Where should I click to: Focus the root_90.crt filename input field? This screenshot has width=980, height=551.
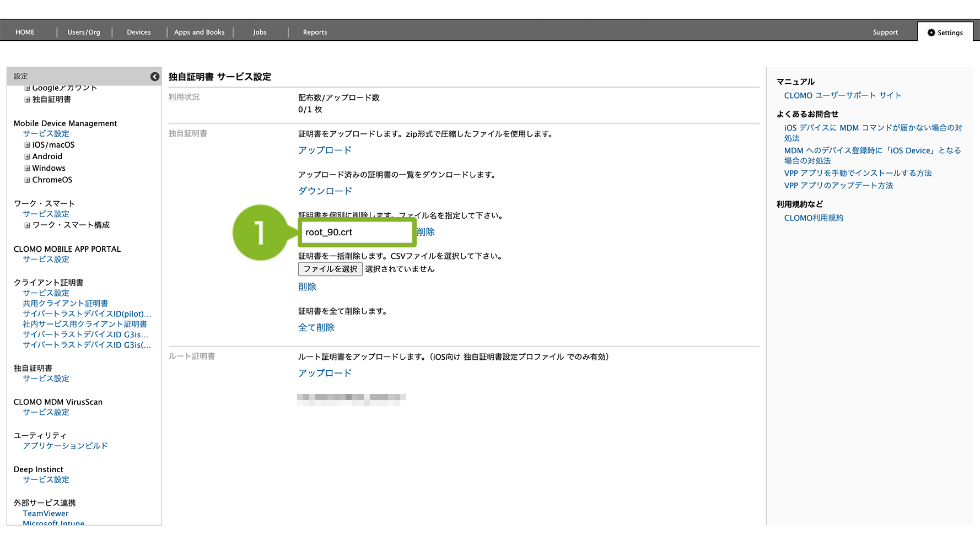click(x=356, y=233)
